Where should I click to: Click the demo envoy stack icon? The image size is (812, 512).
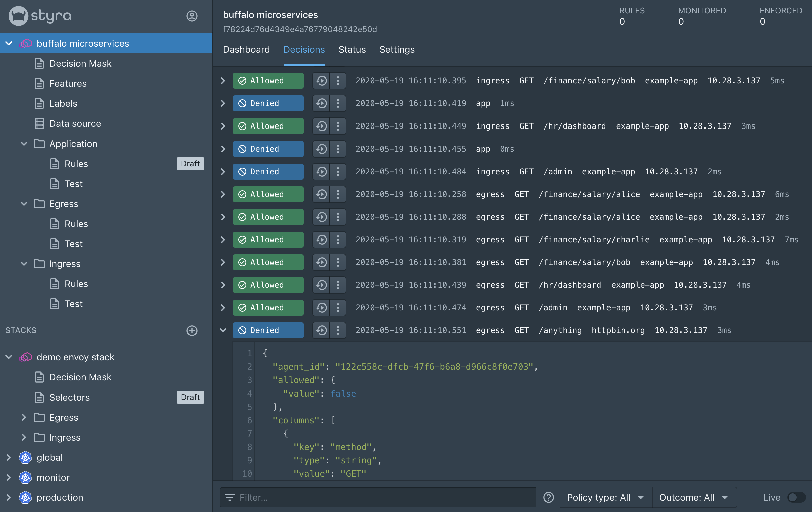click(x=25, y=357)
